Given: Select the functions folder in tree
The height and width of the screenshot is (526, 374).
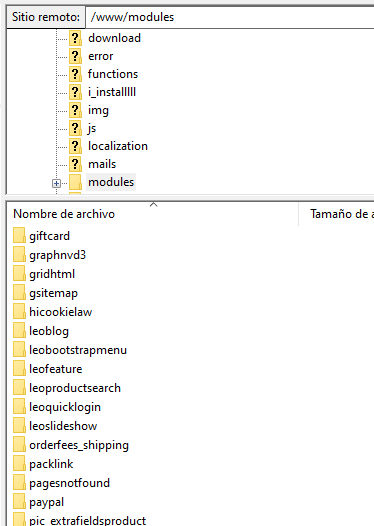Looking at the screenshot, I should click(x=113, y=74).
